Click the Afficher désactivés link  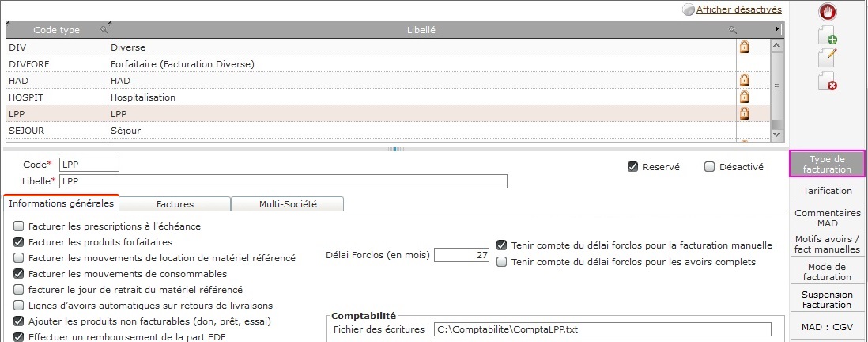tap(739, 9)
